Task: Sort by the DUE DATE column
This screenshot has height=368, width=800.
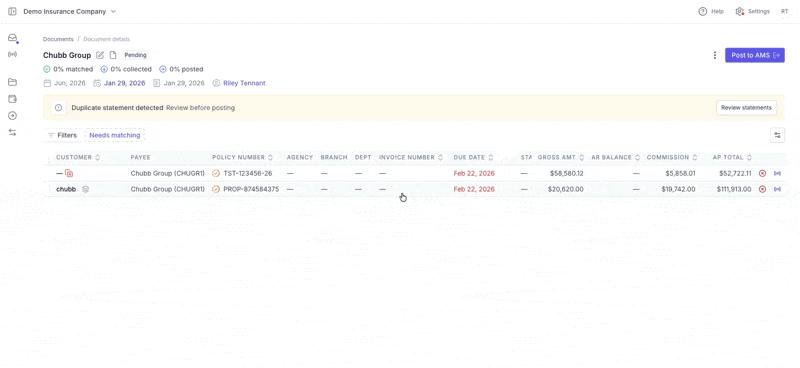Action: (473, 157)
